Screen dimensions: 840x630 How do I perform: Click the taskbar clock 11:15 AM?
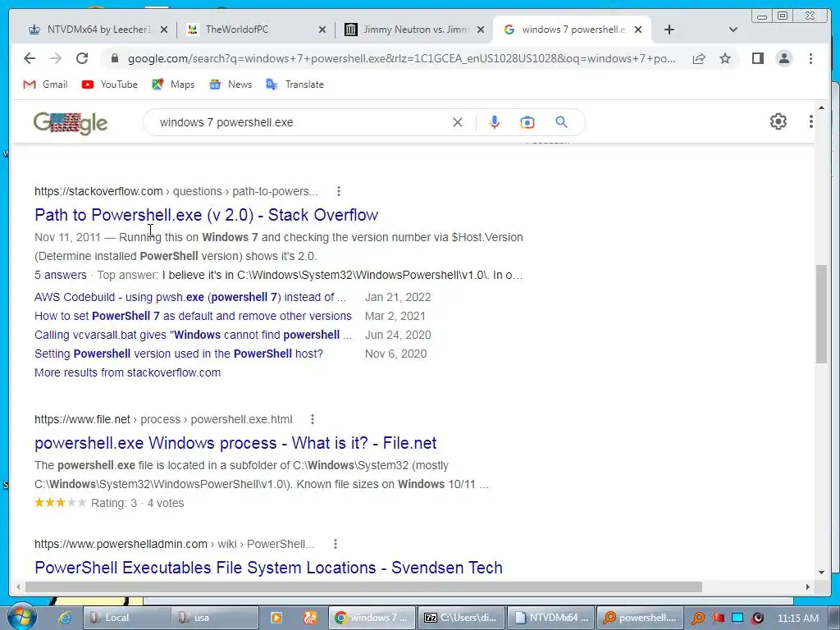[x=797, y=619]
